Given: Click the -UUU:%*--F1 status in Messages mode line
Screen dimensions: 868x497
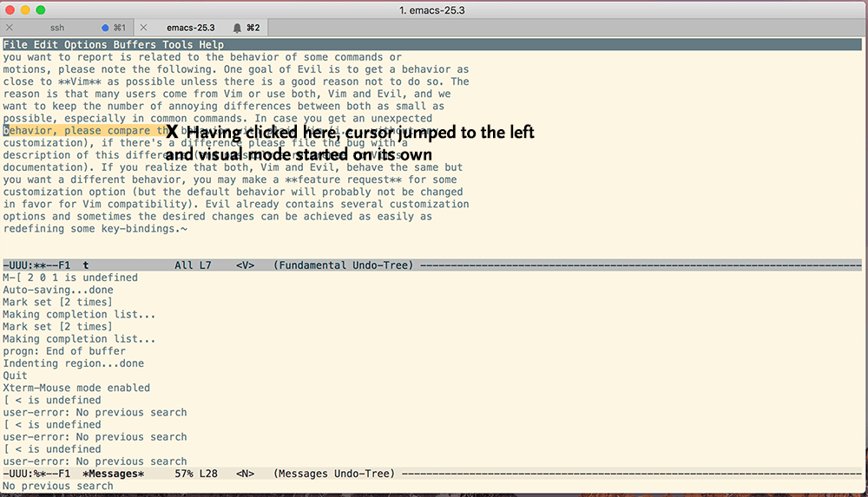Looking at the screenshot, I should click(x=36, y=474).
